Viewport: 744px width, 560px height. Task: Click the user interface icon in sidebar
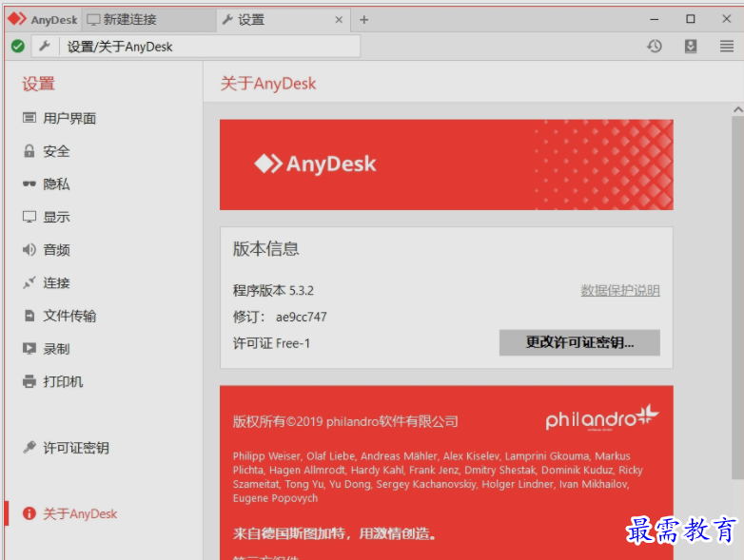tap(29, 118)
